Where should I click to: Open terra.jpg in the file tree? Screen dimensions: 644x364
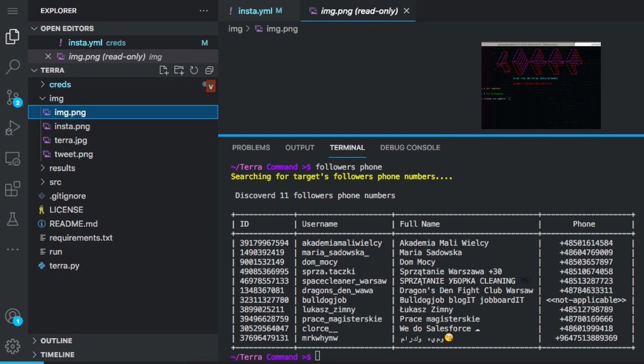point(123,140)
